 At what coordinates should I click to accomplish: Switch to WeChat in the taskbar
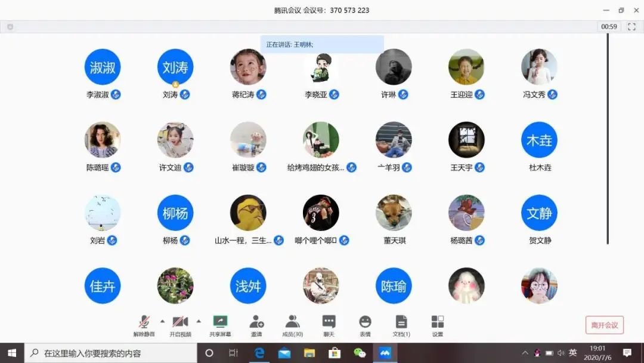pos(360,353)
